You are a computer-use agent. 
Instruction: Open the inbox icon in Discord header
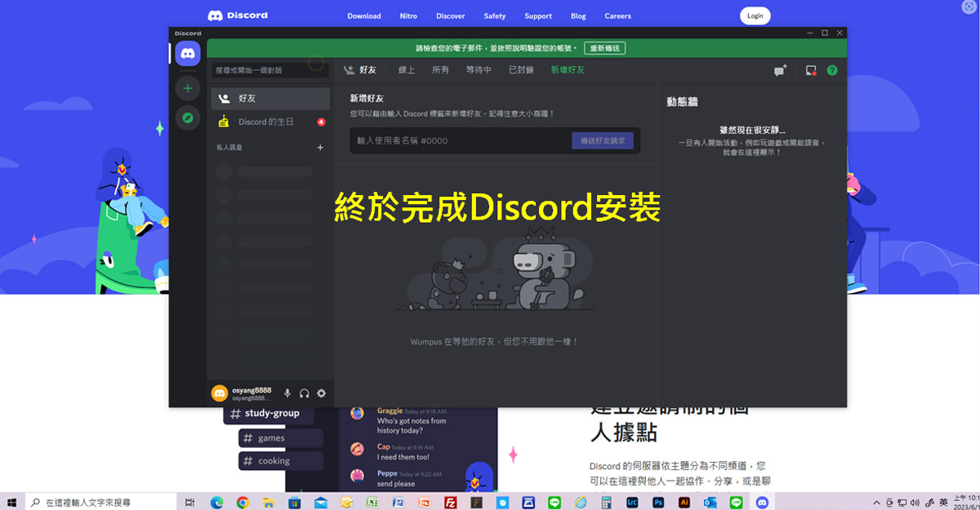point(810,70)
